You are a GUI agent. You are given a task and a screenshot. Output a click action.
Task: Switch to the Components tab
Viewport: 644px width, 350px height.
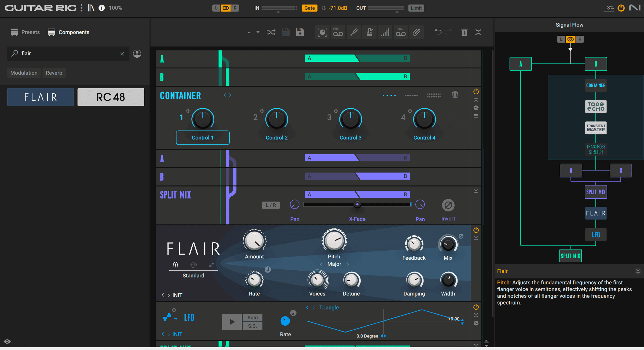pyautogui.click(x=68, y=32)
